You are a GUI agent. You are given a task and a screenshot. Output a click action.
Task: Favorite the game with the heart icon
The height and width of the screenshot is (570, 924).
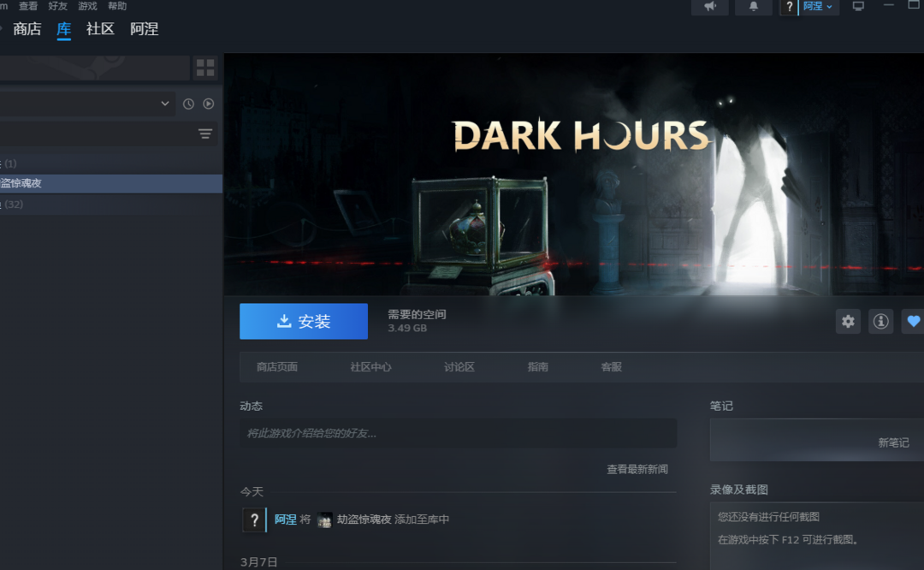(x=913, y=321)
